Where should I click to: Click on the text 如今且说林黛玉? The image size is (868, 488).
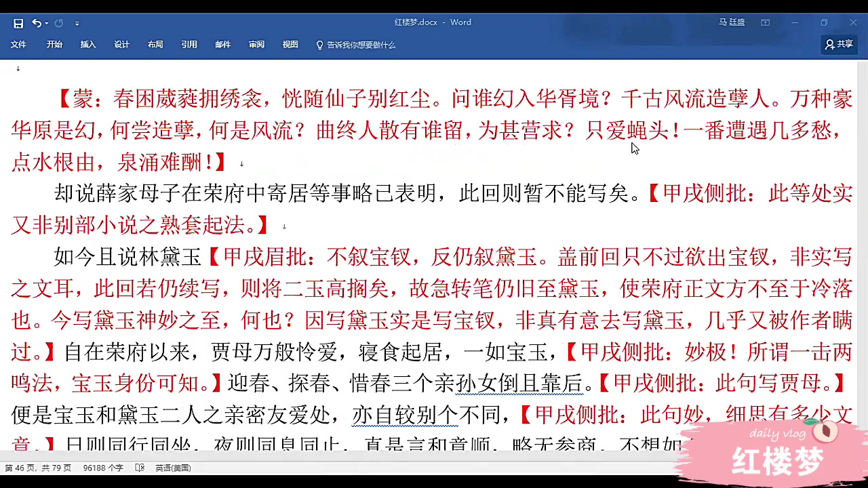[128, 257]
